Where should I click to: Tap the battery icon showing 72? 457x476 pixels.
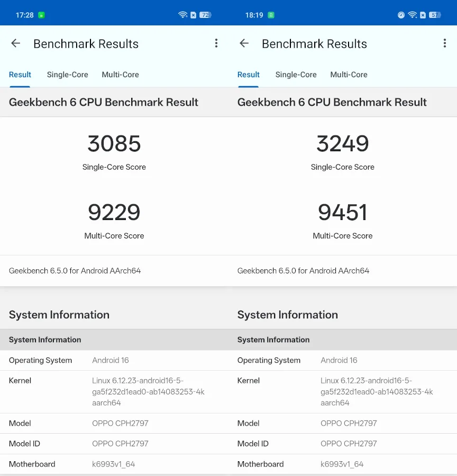pos(205,15)
